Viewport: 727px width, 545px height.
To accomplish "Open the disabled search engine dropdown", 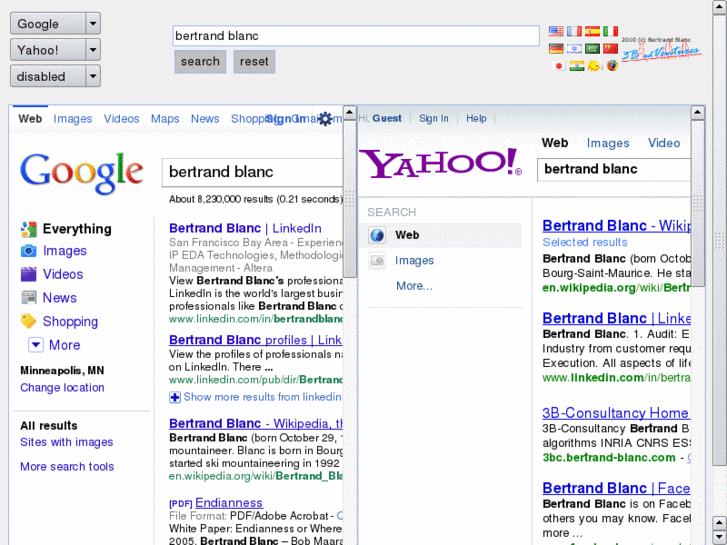I will click(93, 76).
